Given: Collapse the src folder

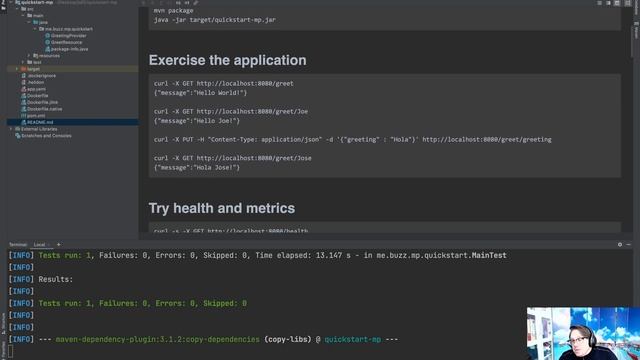Looking at the screenshot, I should [x=17, y=9].
